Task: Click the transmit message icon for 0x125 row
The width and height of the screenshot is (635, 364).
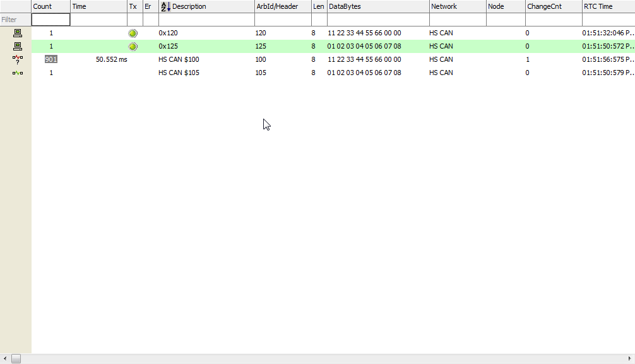Action: click(18, 46)
